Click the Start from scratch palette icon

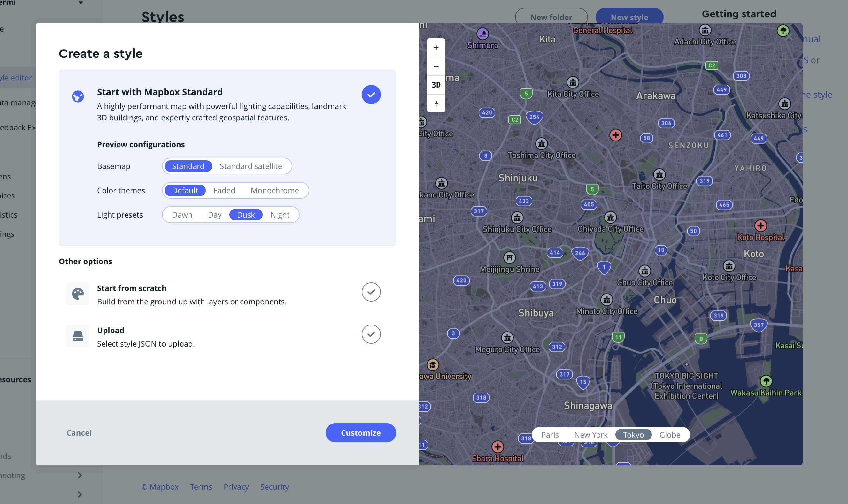(x=78, y=294)
